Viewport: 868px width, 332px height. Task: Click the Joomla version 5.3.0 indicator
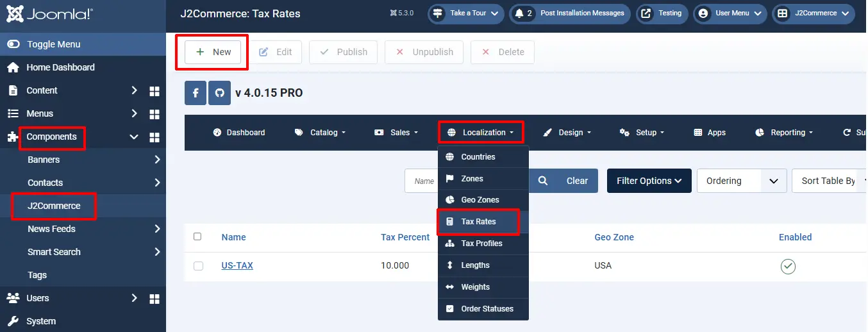[x=401, y=13]
